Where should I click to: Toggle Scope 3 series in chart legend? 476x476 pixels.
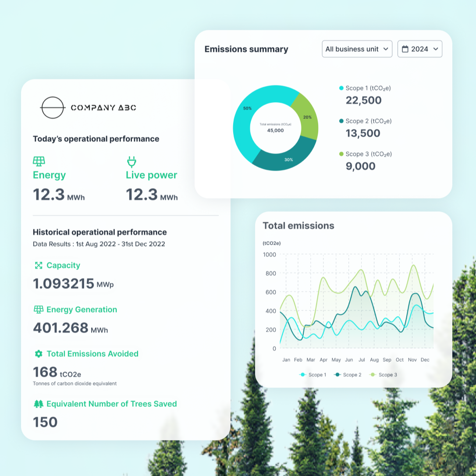(x=383, y=375)
